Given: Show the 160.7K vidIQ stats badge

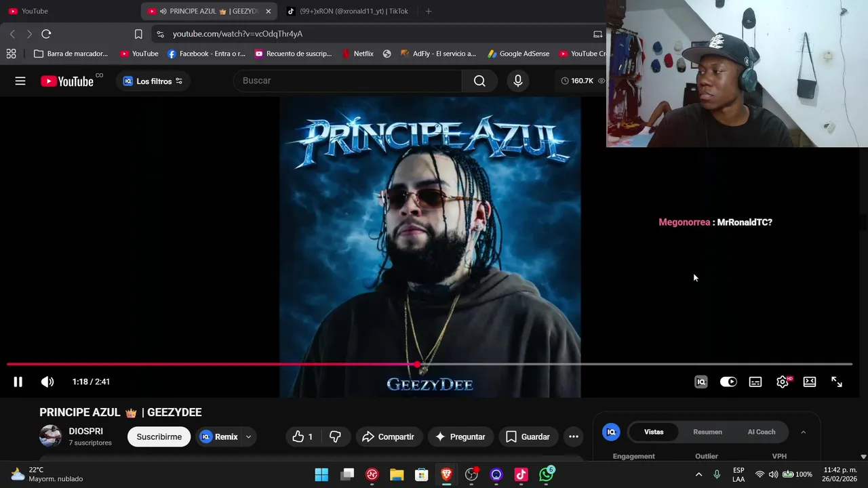Looking at the screenshot, I should pyautogui.click(x=582, y=81).
